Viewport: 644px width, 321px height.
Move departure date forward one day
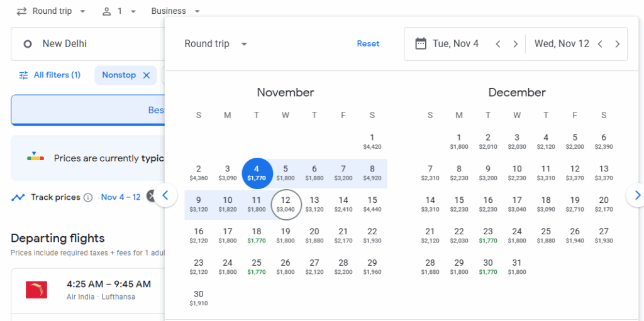click(516, 44)
